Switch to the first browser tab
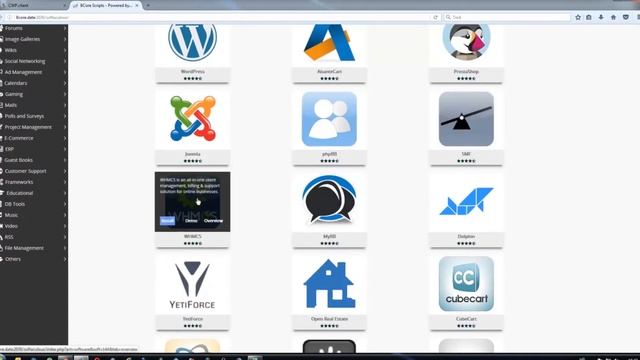This screenshot has height=360, width=640. (33, 5)
